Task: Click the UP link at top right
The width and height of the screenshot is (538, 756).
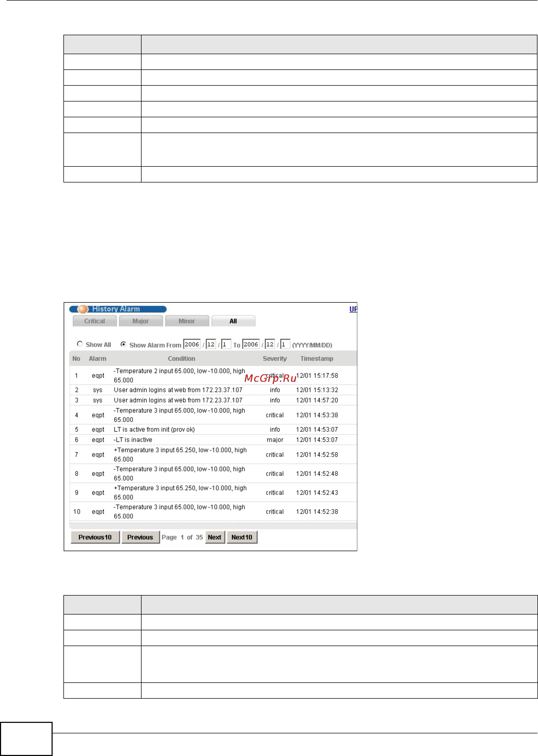Action: tap(353, 309)
